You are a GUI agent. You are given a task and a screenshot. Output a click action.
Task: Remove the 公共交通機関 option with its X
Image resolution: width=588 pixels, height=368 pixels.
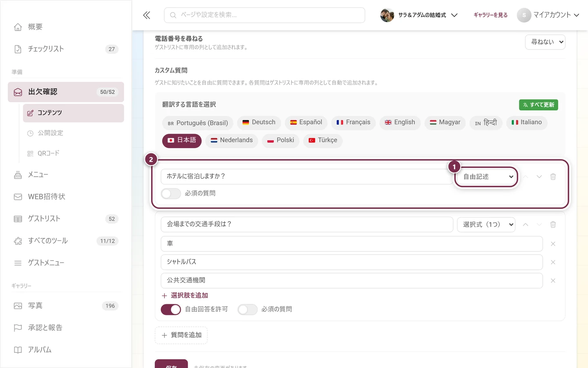point(553,280)
